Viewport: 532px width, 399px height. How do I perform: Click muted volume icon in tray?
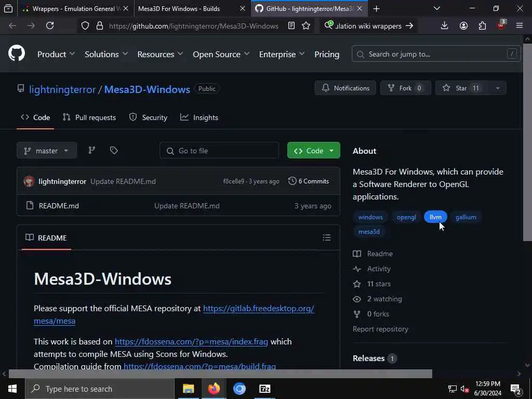tap(464, 389)
